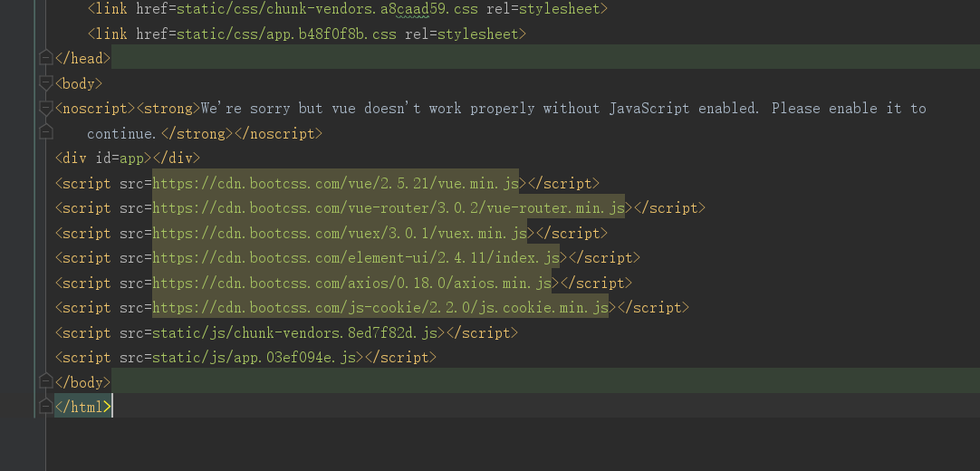Collapse the </html> fold marker
Screen dimensions: 980x471
click(45, 407)
